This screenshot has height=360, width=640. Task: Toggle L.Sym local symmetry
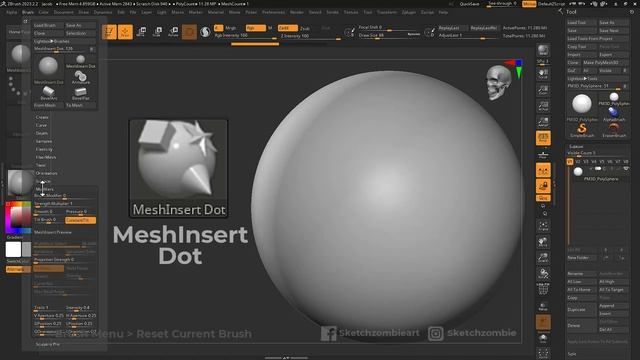click(543, 170)
